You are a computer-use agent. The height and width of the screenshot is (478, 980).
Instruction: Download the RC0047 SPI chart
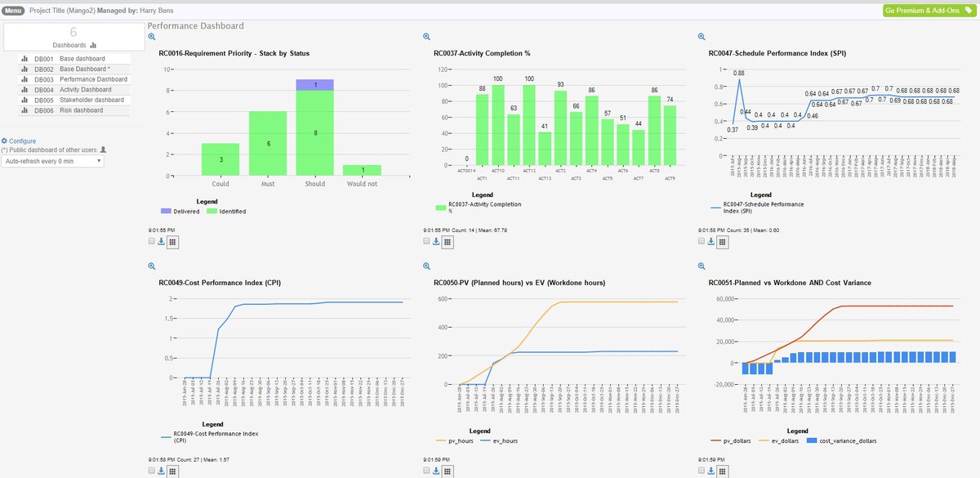(x=710, y=242)
